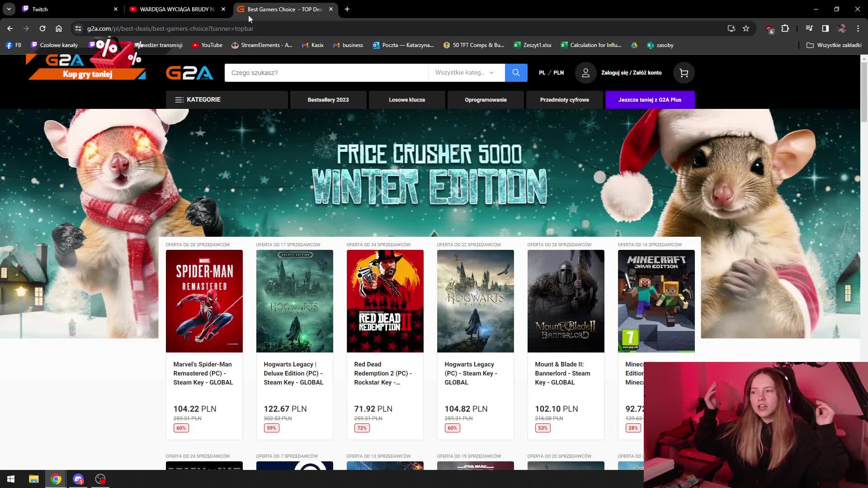Switch to WARDĘGA WYCIĄGA BRUDY tab
The height and width of the screenshot is (488, 868).
pos(177,9)
